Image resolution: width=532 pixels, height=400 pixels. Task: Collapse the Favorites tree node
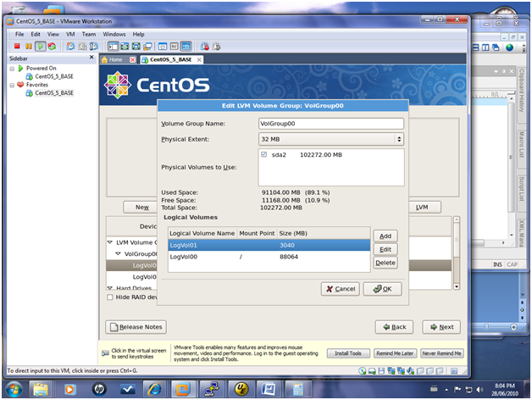[x=12, y=86]
